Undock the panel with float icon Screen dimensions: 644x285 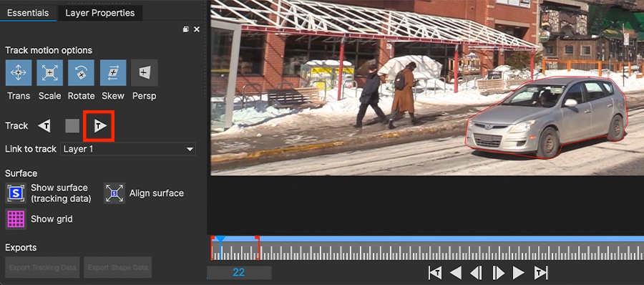(186, 29)
